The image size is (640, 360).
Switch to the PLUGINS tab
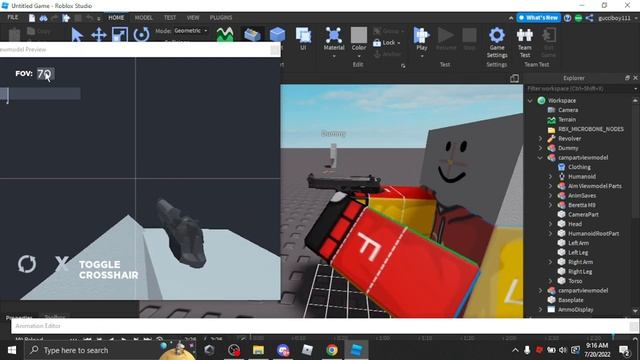[x=221, y=18]
